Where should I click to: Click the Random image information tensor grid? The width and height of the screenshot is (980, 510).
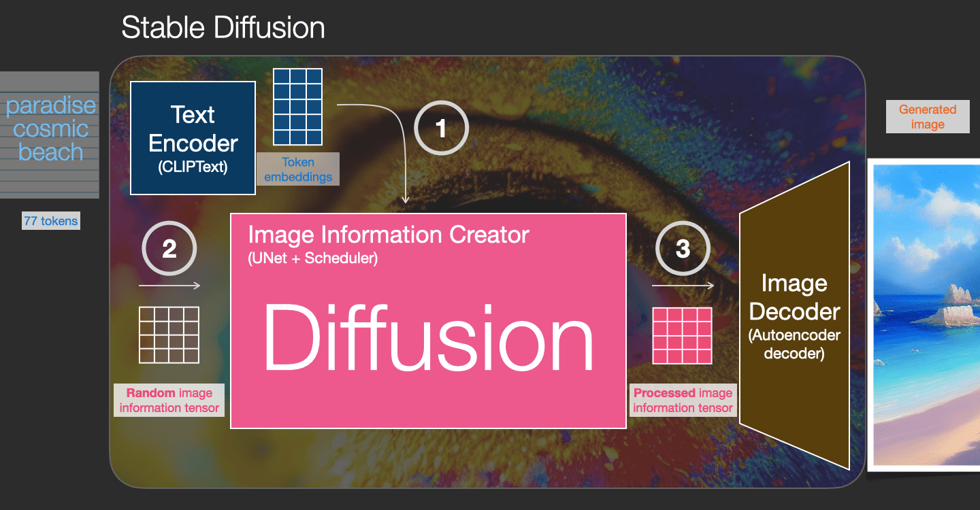tap(169, 335)
